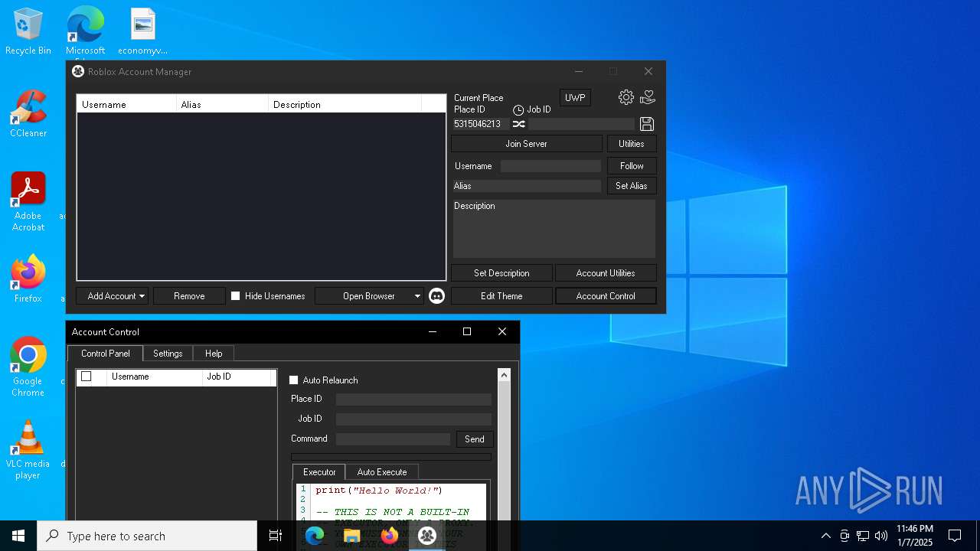Open Edge from the taskbar
The image size is (980, 551).
315,536
